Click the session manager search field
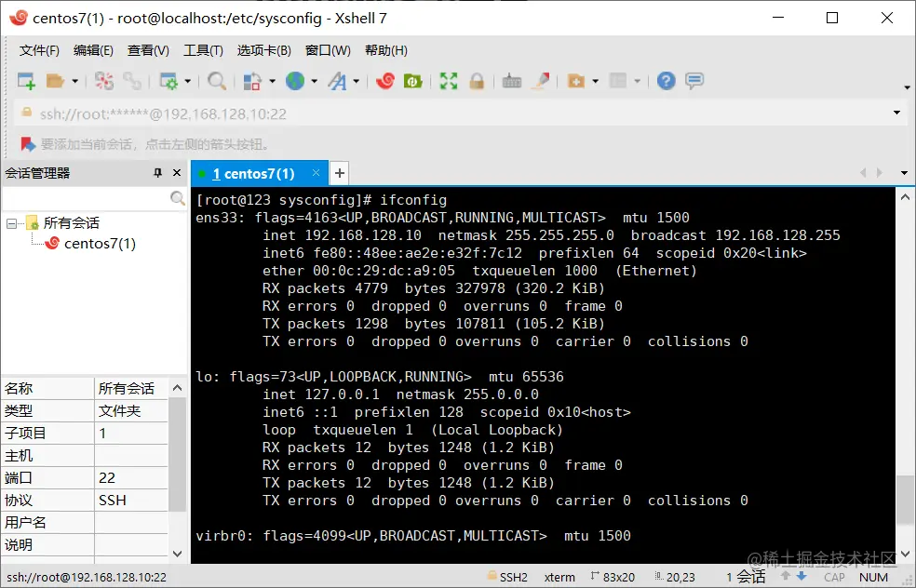Image resolution: width=916 pixels, height=588 pixels. [x=86, y=198]
